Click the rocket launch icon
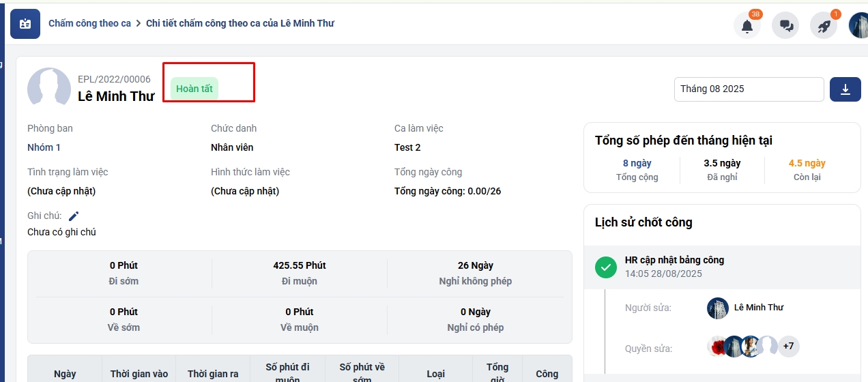 click(x=824, y=26)
